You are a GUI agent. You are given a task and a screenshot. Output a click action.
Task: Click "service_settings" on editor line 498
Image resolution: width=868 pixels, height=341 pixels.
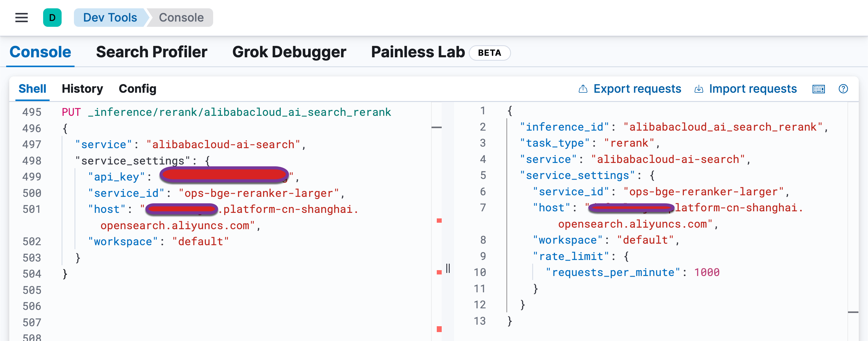tap(133, 161)
